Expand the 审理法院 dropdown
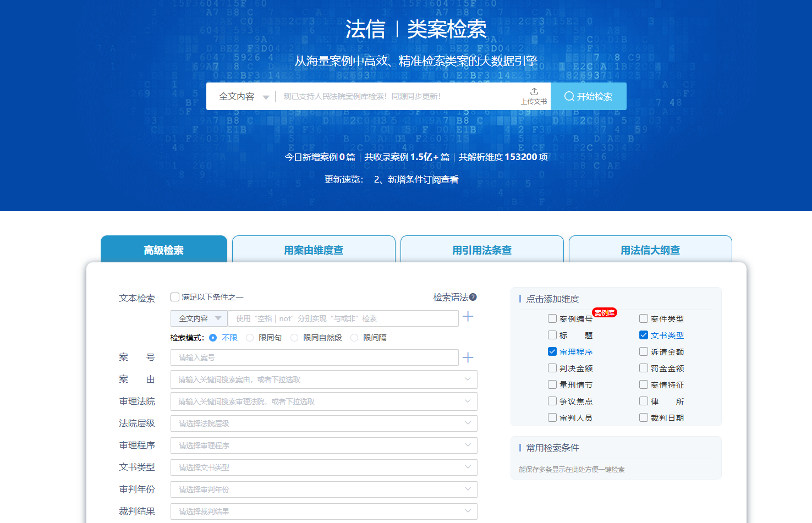812x523 pixels. coord(324,401)
